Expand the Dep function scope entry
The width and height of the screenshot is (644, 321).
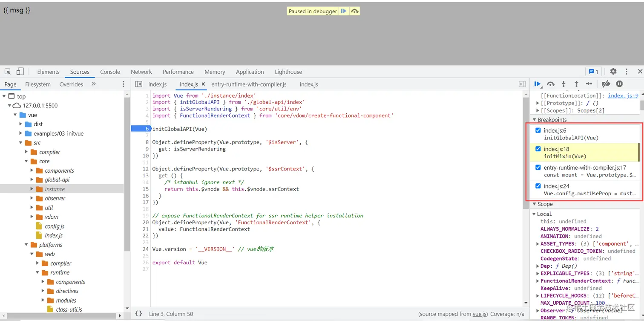(538, 266)
